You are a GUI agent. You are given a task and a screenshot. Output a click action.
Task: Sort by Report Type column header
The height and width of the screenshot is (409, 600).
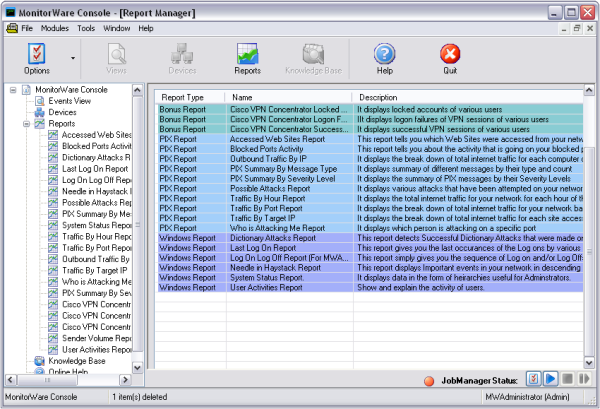[190, 97]
